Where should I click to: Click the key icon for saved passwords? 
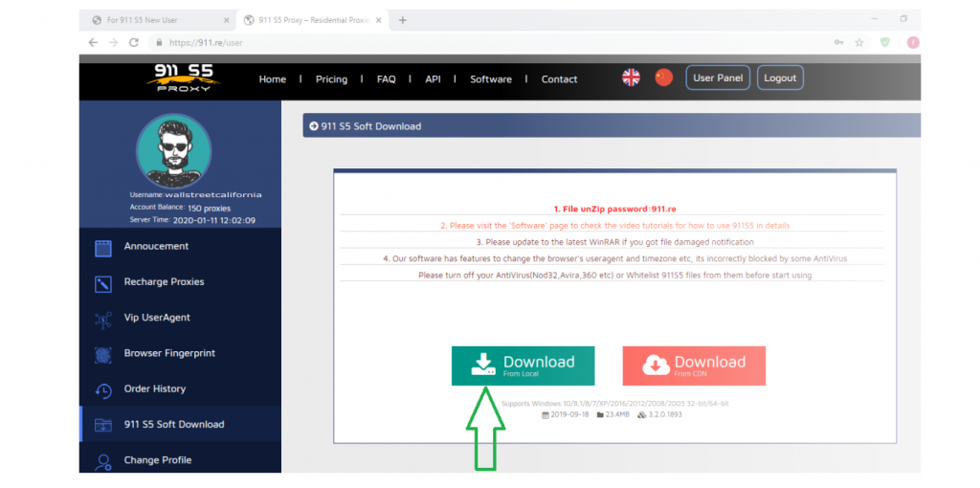(838, 42)
